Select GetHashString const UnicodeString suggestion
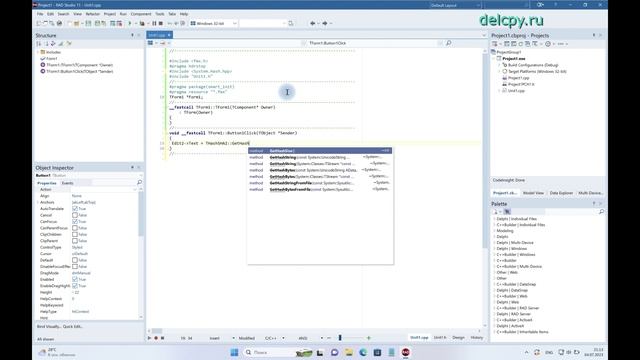This screenshot has width=640, height=360. click(320, 157)
